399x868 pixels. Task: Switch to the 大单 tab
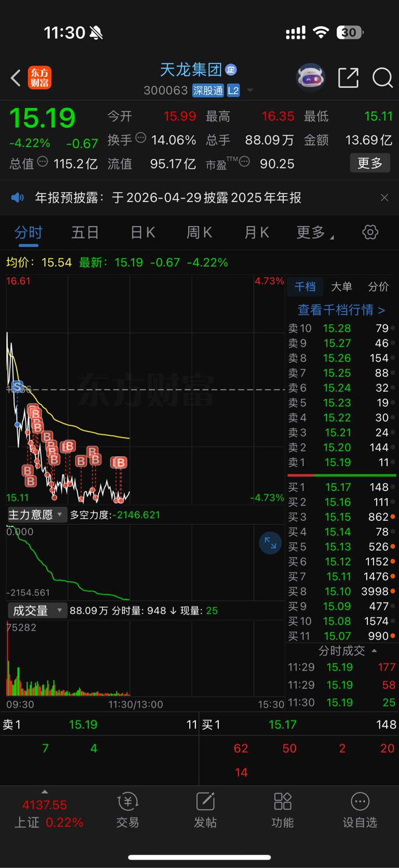(341, 286)
